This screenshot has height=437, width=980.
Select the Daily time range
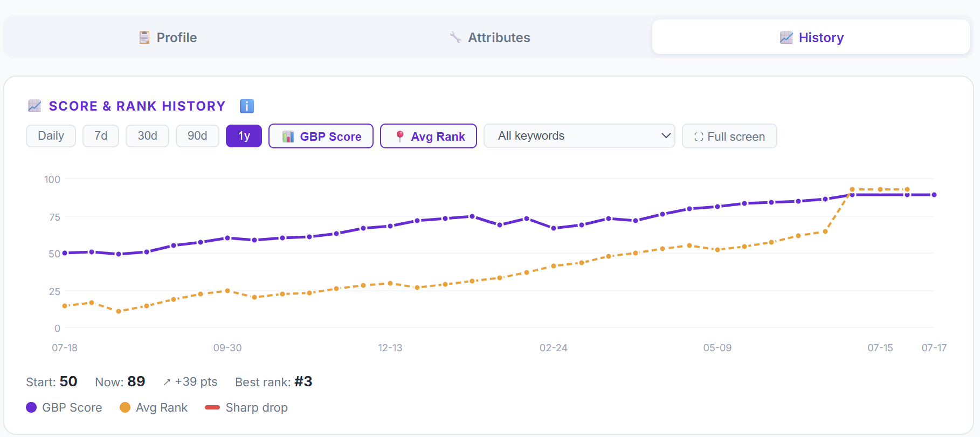click(51, 136)
